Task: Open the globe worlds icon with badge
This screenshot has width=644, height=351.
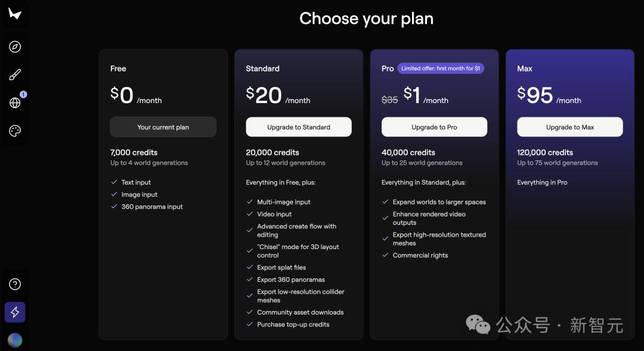Action: (15, 102)
